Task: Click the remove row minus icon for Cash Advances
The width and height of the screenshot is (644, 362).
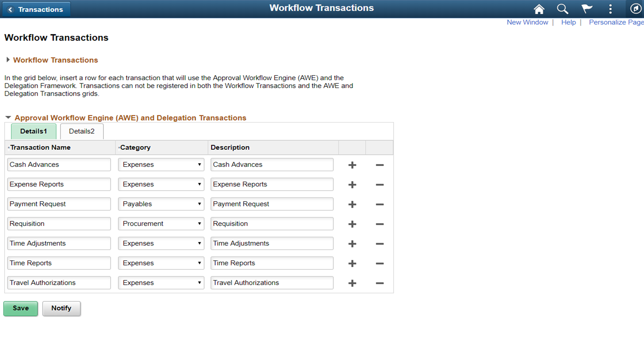Action: point(379,165)
